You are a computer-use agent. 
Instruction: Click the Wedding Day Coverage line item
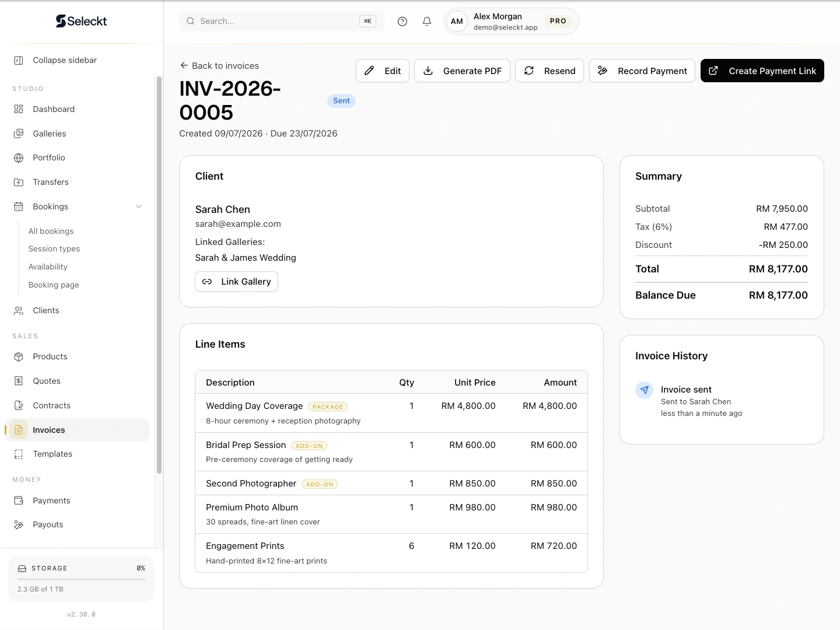[391, 413]
